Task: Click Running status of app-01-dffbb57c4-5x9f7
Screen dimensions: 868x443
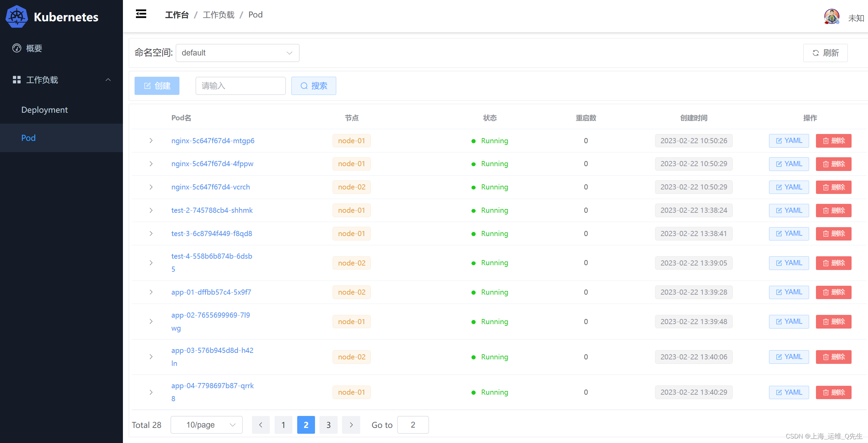Action: coord(490,292)
